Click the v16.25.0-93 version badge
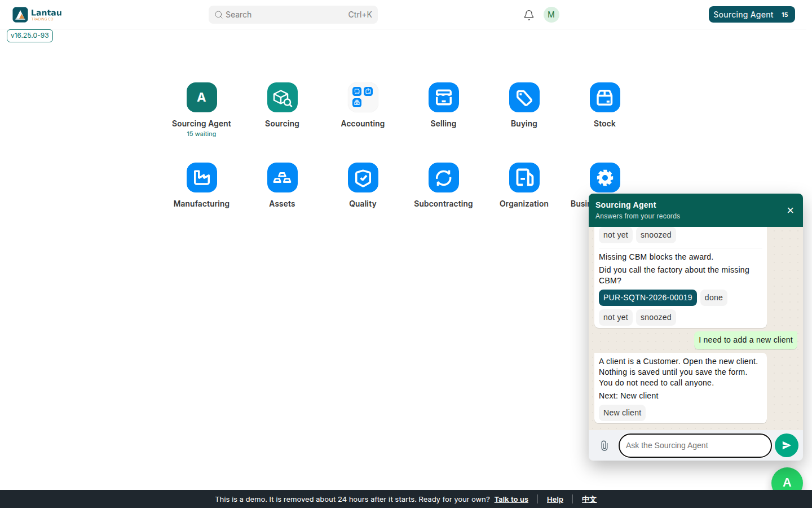Viewport: 812px width, 508px height. click(x=30, y=36)
